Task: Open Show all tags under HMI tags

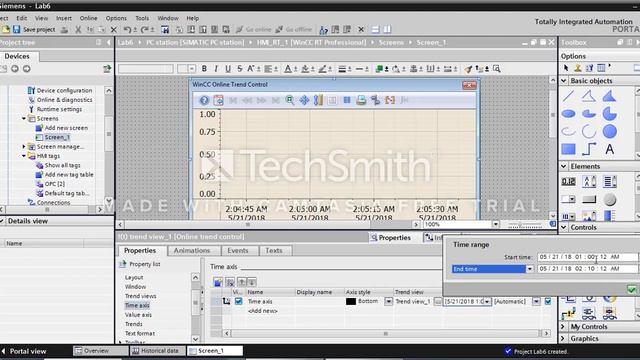Action: 62,165
